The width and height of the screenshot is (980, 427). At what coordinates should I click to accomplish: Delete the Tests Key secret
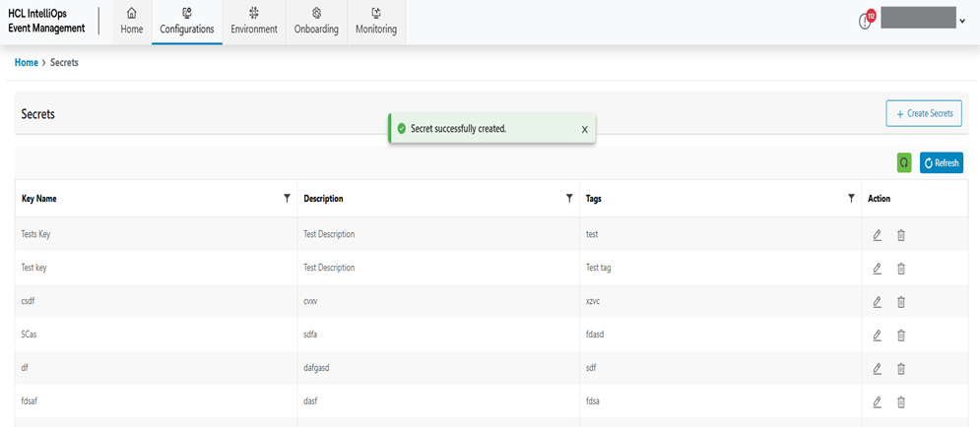coord(900,235)
